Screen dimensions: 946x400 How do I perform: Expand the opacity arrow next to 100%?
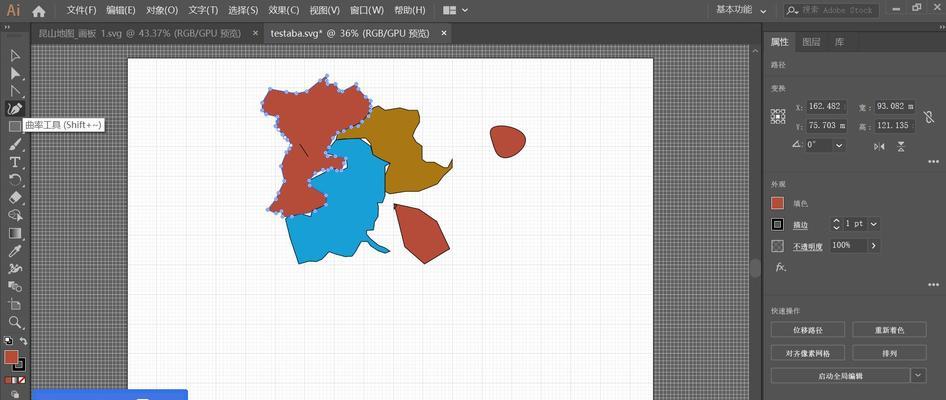click(873, 246)
